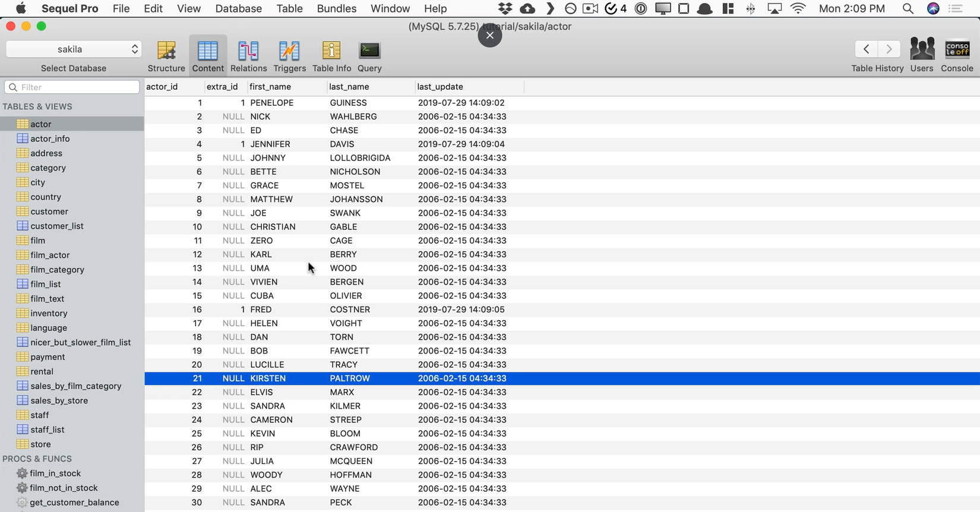Image resolution: width=980 pixels, height=512 pixels.
Task: Sort by the last_name column header
Action: click(371, 87)
